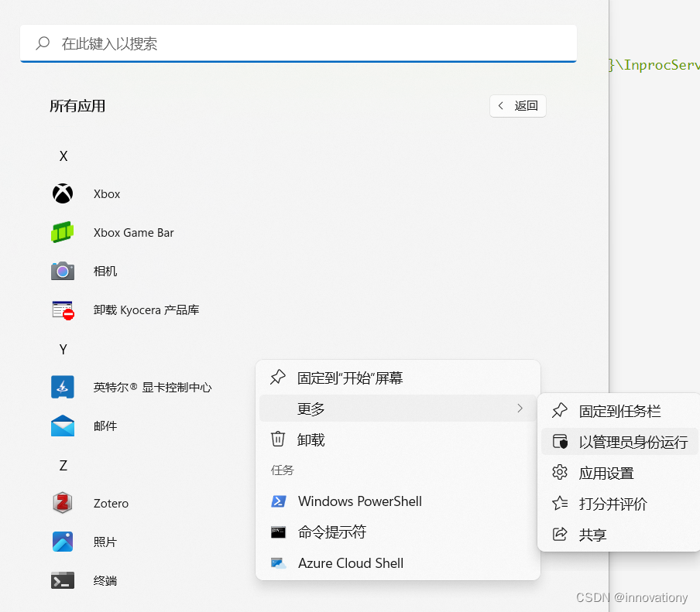
Task: Click the 邮件 app label
Action: point(105,426)
